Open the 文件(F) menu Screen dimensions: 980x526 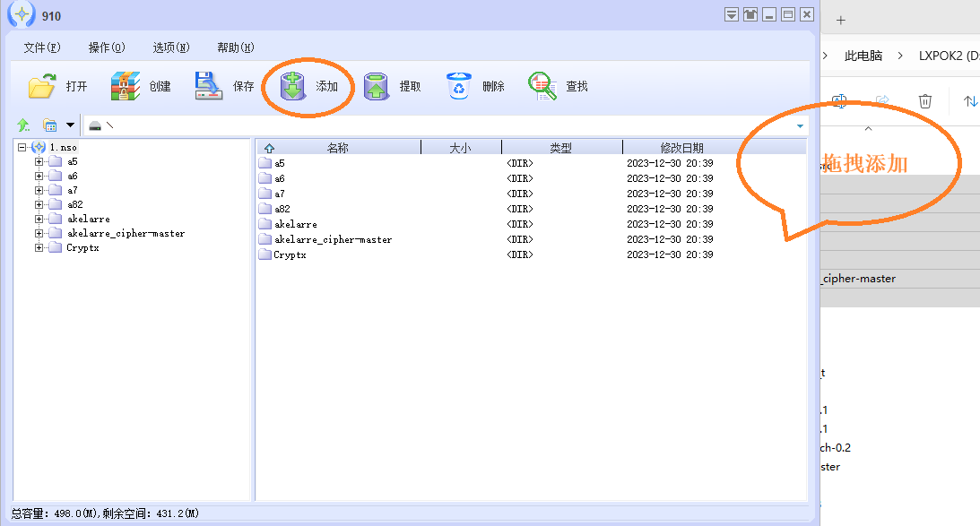tap(42, 47)
